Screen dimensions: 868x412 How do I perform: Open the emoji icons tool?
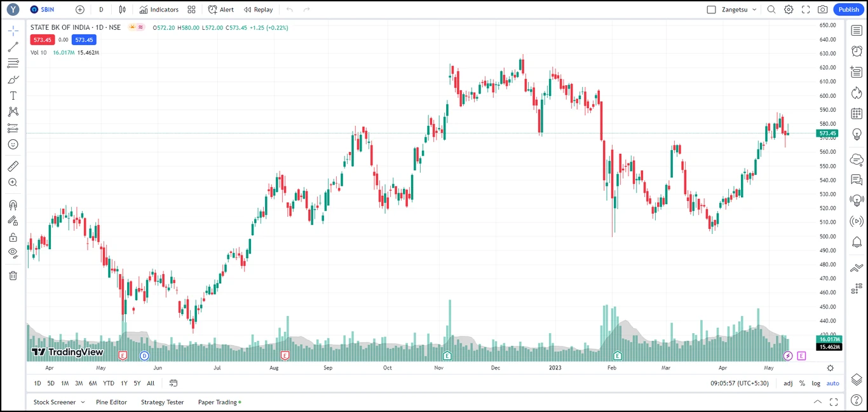click(13, 144)
